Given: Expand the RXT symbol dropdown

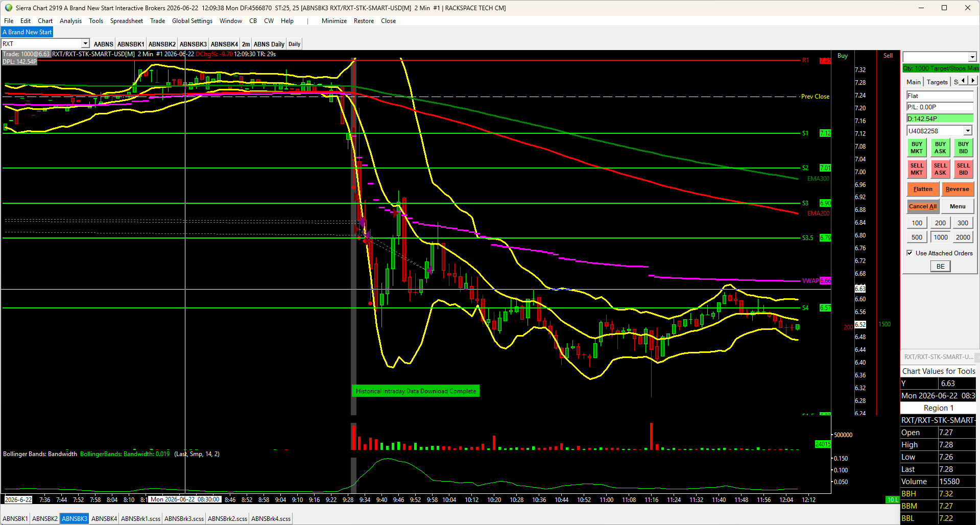Looking at the screenshot, I should pos(85,44).
